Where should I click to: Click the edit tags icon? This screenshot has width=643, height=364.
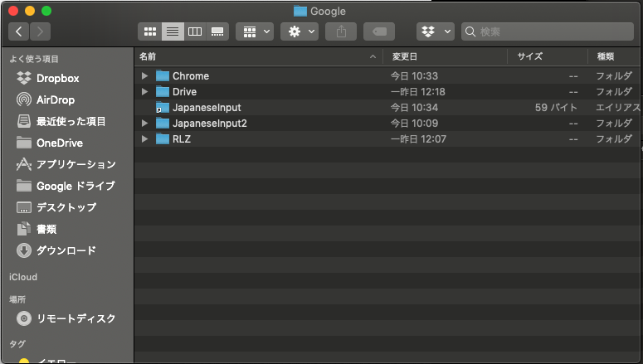[x=379, y=32]
